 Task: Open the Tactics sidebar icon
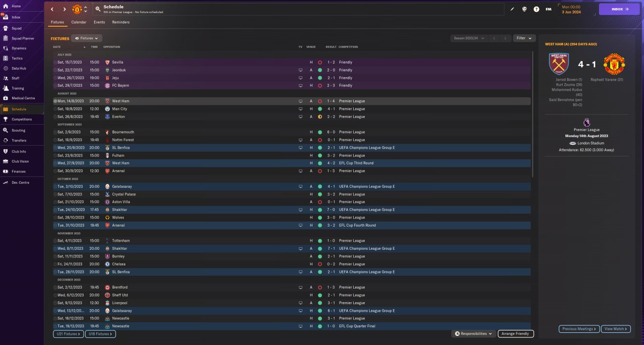[6, 58]
